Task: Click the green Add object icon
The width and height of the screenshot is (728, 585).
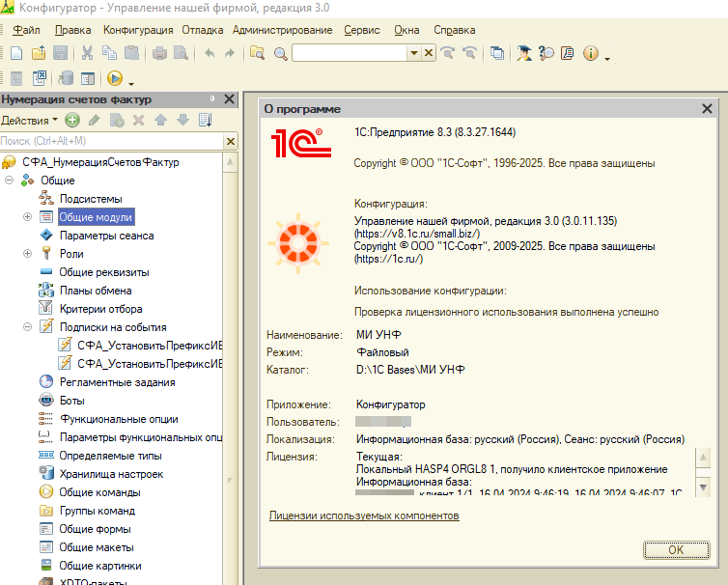Action: [x=71, y=121]
